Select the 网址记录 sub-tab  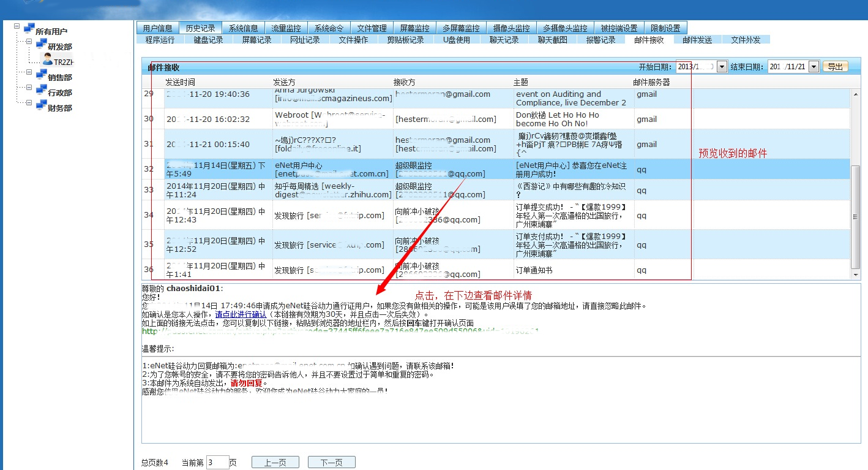pyautogui.click(x=305, y=39)
